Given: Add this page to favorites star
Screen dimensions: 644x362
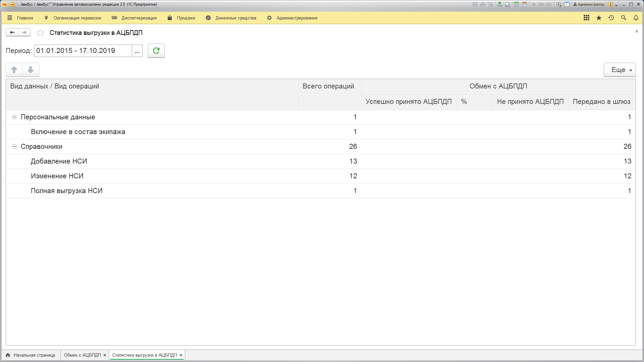Looking at the screenshot, I should [40, 33].
